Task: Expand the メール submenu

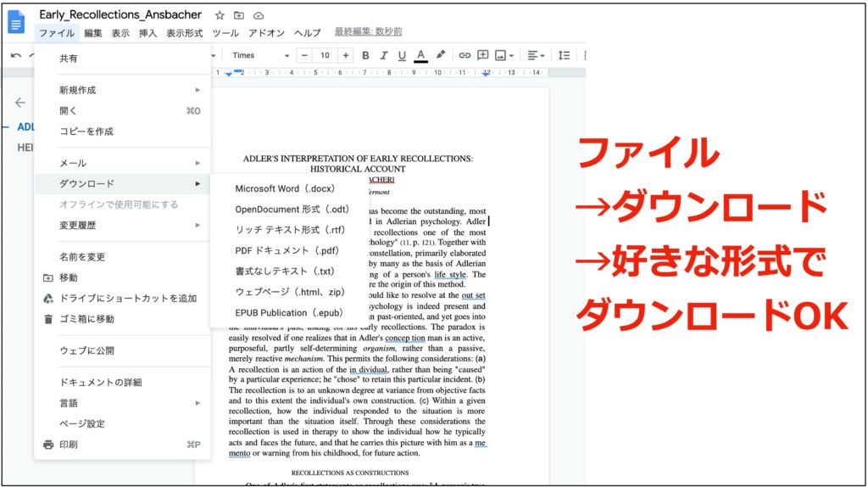Action: (122, 163)
